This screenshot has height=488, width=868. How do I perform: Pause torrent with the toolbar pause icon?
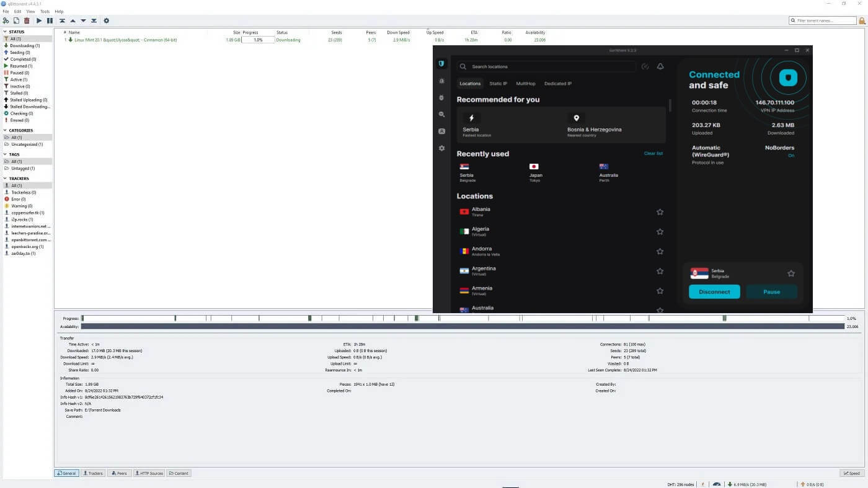coord(50,20)
